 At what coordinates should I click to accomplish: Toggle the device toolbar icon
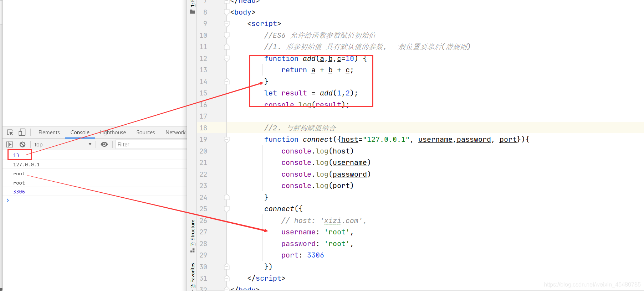click(x=22, y=132)
